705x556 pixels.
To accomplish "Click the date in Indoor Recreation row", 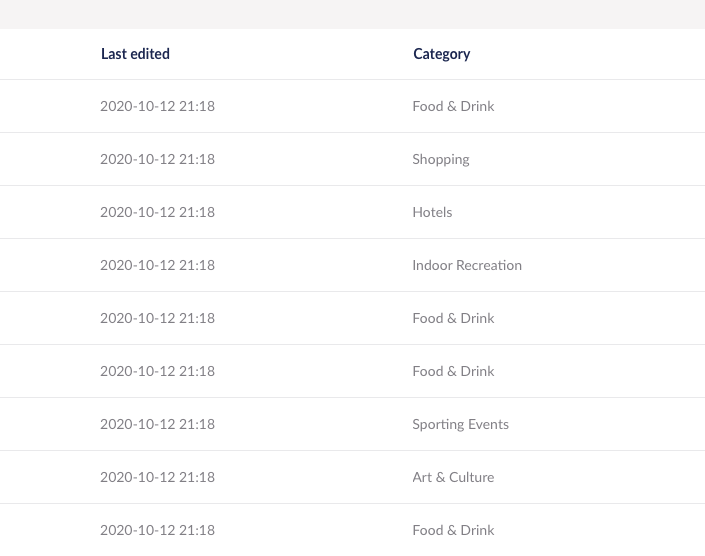I will [157, 265].
